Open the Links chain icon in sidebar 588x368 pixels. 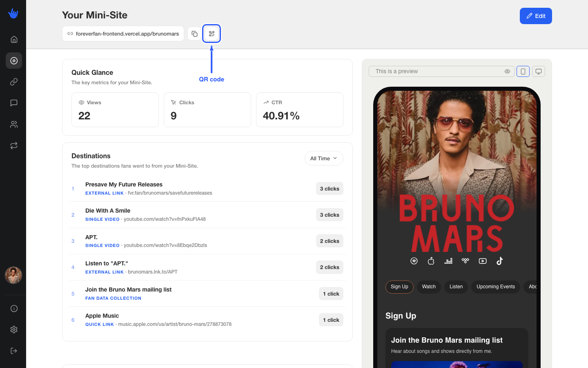[14, 82]
